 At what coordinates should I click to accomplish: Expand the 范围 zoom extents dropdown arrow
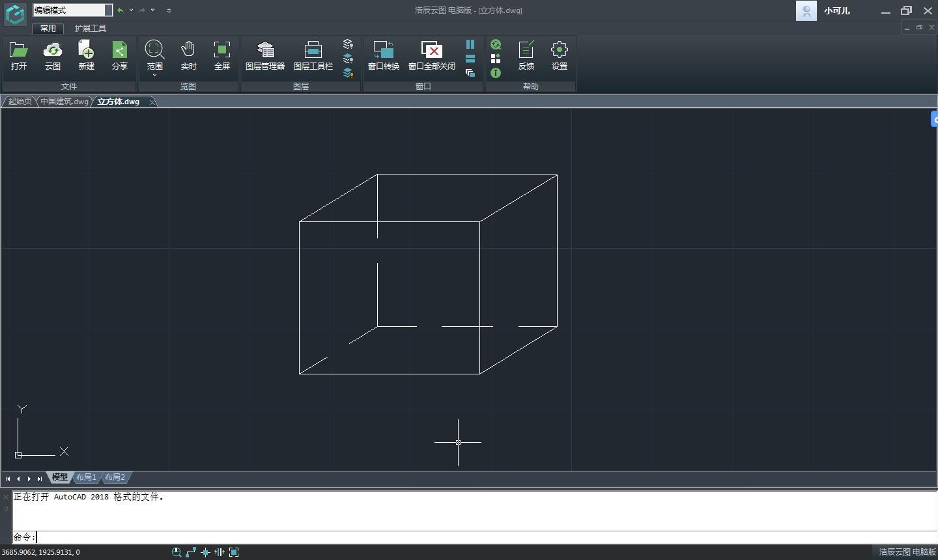coord(154,76)
